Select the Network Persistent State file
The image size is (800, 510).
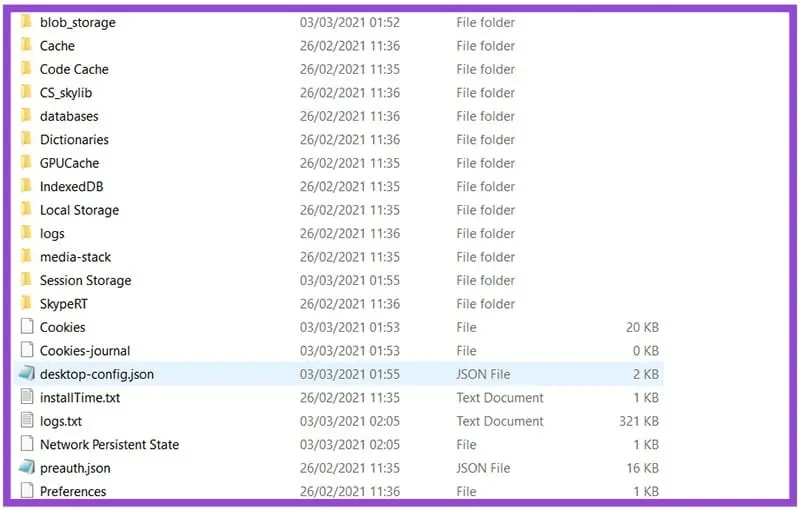point(109,445)
